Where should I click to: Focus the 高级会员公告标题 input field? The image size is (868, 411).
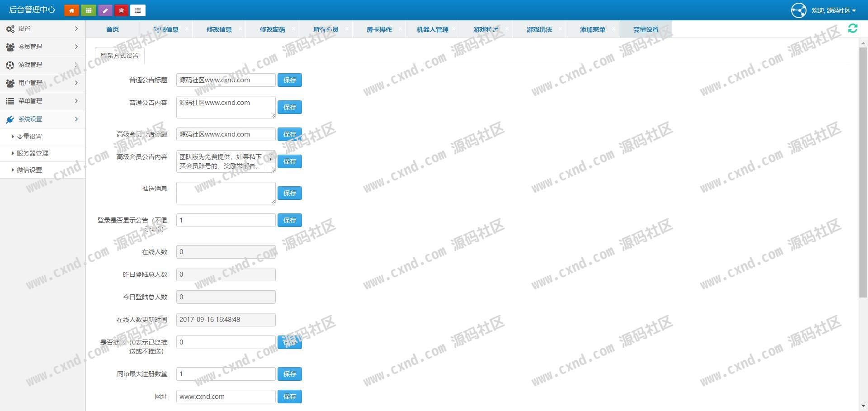pos(226,134)
